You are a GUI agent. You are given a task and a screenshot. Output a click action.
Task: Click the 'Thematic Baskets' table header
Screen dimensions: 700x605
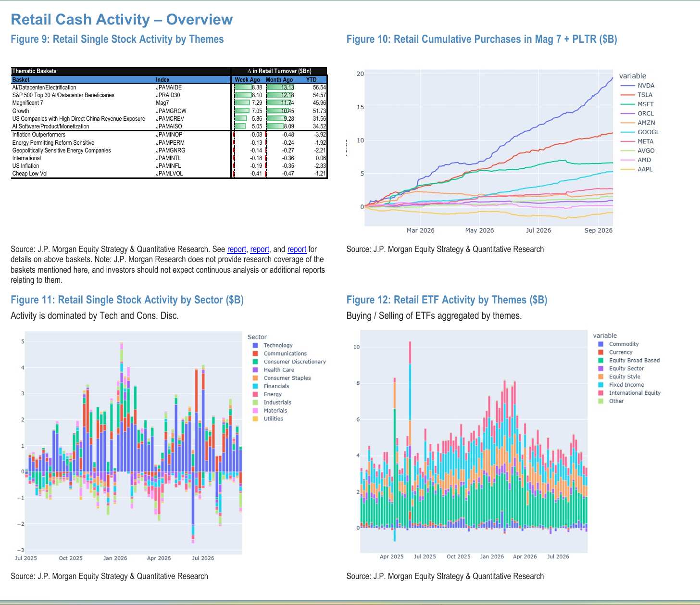click(34, 71)
